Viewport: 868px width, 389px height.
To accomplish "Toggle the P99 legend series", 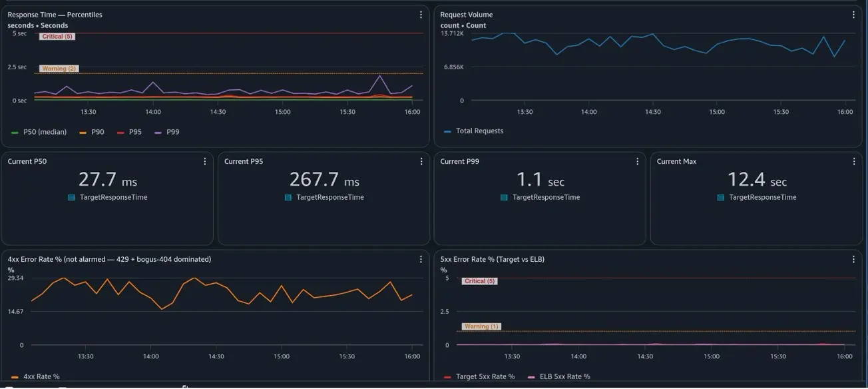I will [167, 132].
